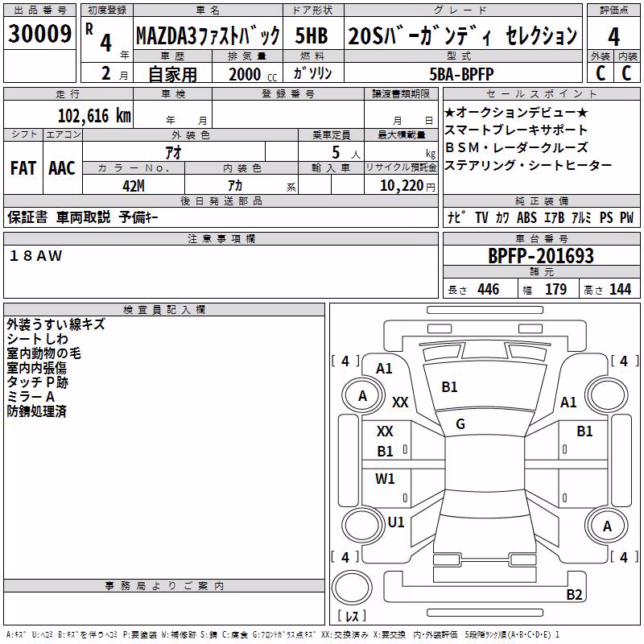Click BSM・レーダークルーズ sales point
This screenshot has width=644, height=644.
coord(516,148)
